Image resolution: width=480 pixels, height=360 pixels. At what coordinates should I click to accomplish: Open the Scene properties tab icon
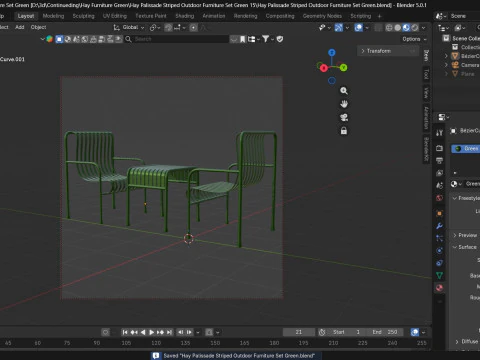[439, 185]
